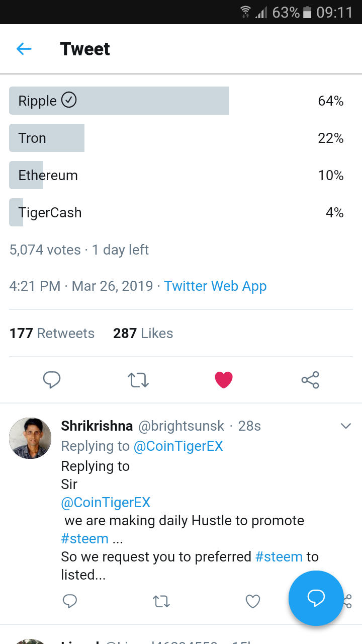This screenshot has height=644, width=362.
Task: Unlike the tweet via red heart
Action: tap(224, 380)
